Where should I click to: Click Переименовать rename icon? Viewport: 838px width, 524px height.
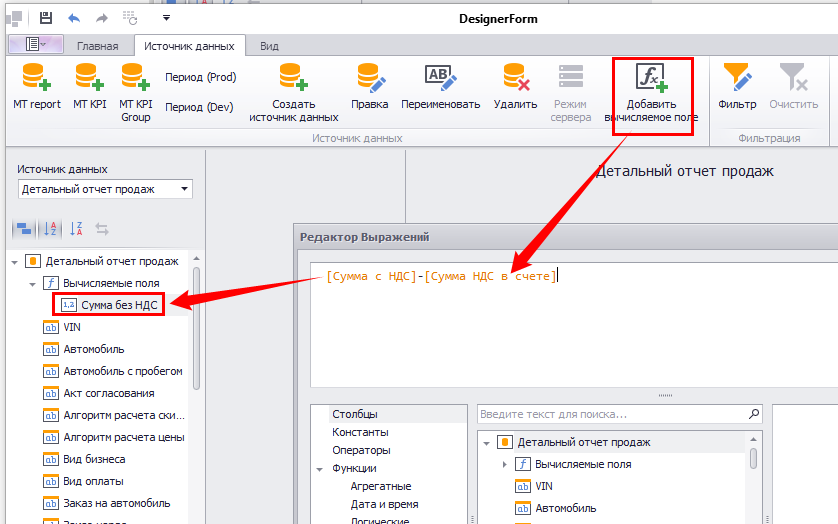pos(440,78)
